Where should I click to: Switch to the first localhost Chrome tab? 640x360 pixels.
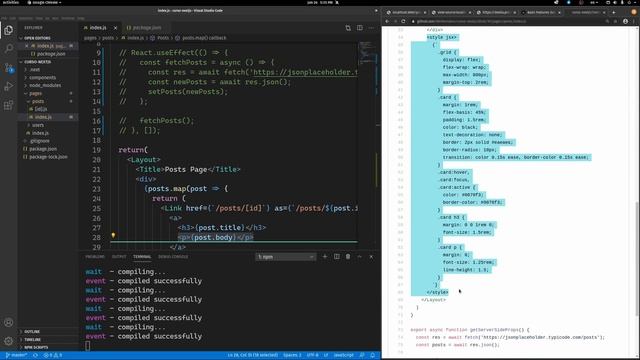click(x=406, y=12)
